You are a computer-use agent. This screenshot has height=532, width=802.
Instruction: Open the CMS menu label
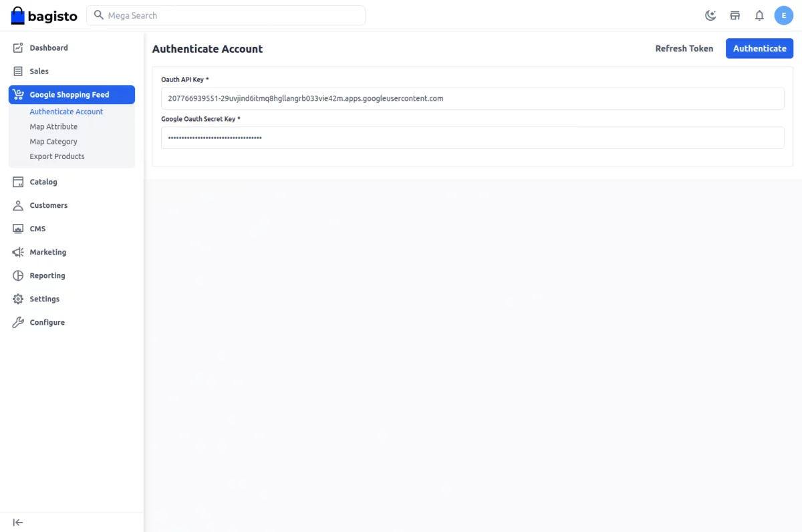[37, 229]
